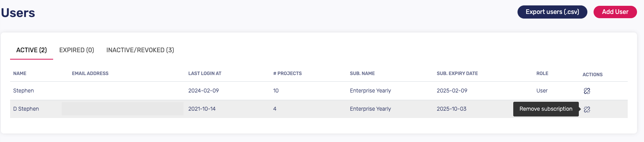Sort by Last Login At column
644x142 pixels.
(x=205, y=74)
